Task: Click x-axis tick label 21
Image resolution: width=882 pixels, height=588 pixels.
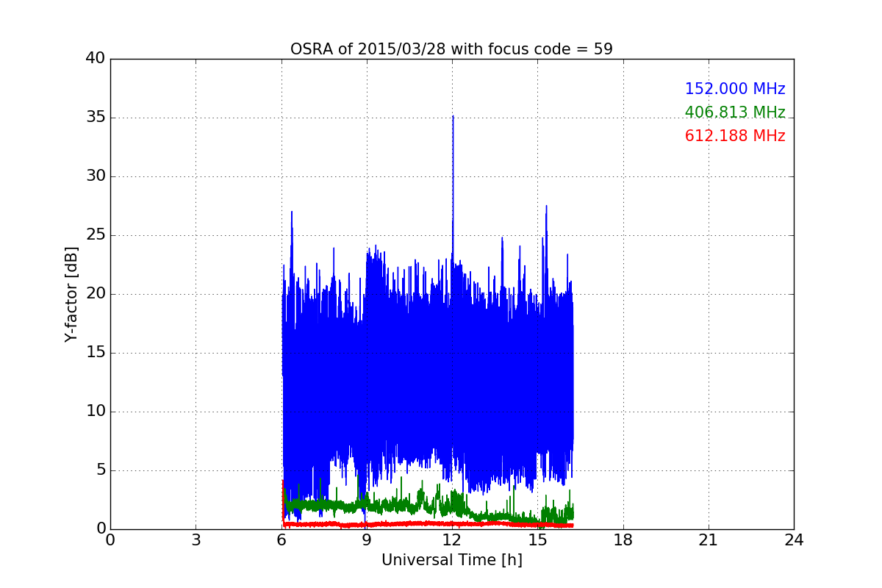Action: 709,540
